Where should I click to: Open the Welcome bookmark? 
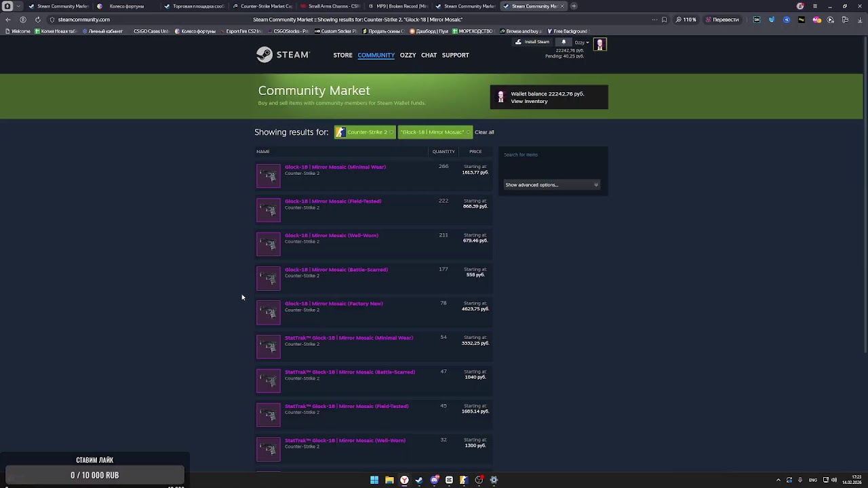click(17, 31)
